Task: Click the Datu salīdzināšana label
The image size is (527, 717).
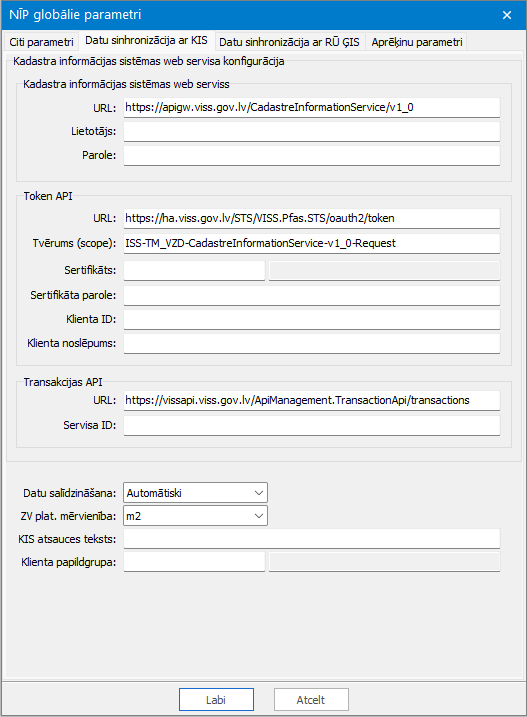Action: (x=70, y=493)
